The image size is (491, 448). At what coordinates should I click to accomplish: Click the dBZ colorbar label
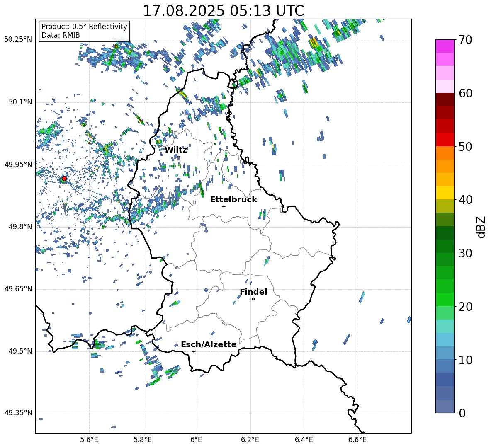(x=481, y=227)
